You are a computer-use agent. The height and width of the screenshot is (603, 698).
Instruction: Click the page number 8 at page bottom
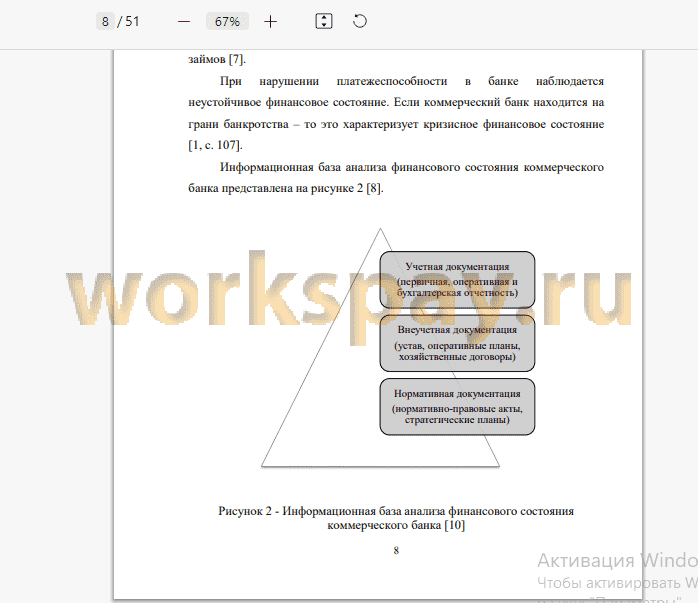pos(396,550)
